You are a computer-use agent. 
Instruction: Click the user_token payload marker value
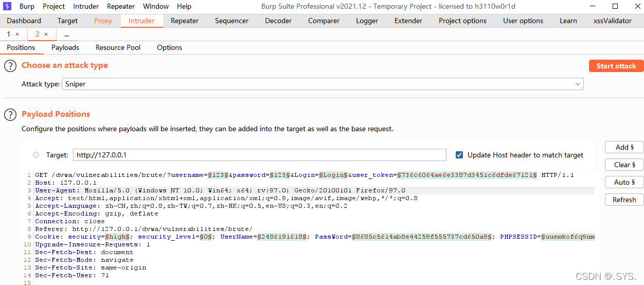point(467,175)
